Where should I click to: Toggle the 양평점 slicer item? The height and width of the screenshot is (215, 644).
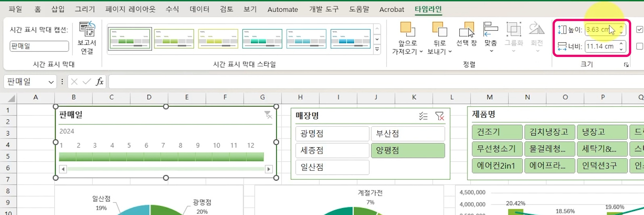pyautogui.click(x=408, y=150)
